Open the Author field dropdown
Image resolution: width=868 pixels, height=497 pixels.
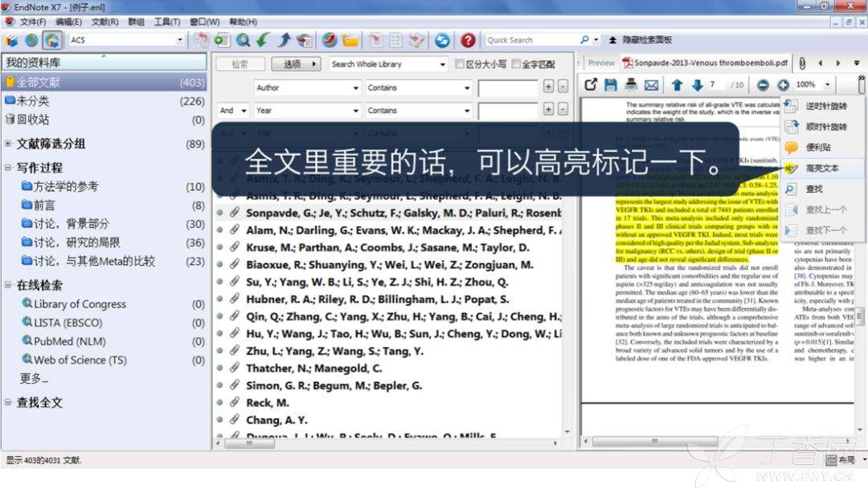tap(356, 88)
